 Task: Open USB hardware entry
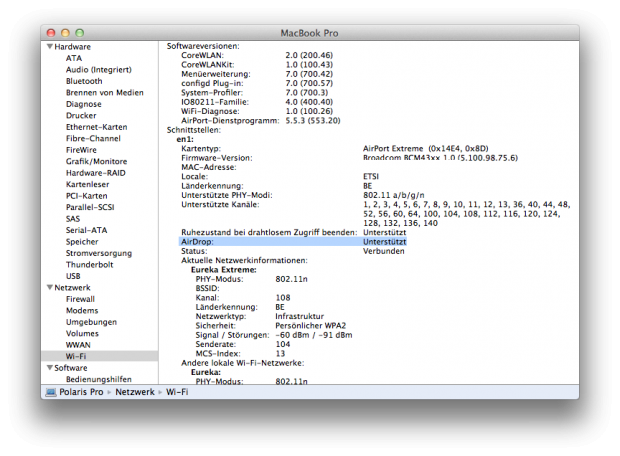coord(73,276)
